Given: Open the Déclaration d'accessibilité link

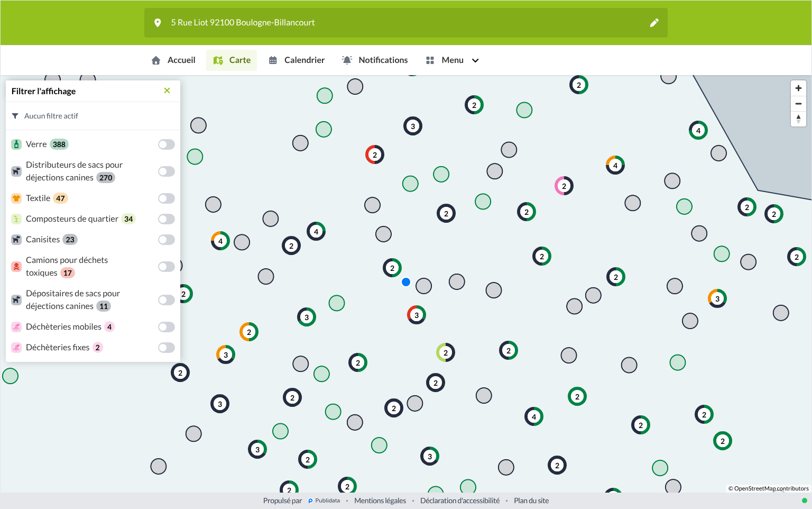Looking at the screenshot, I should 460,501.
